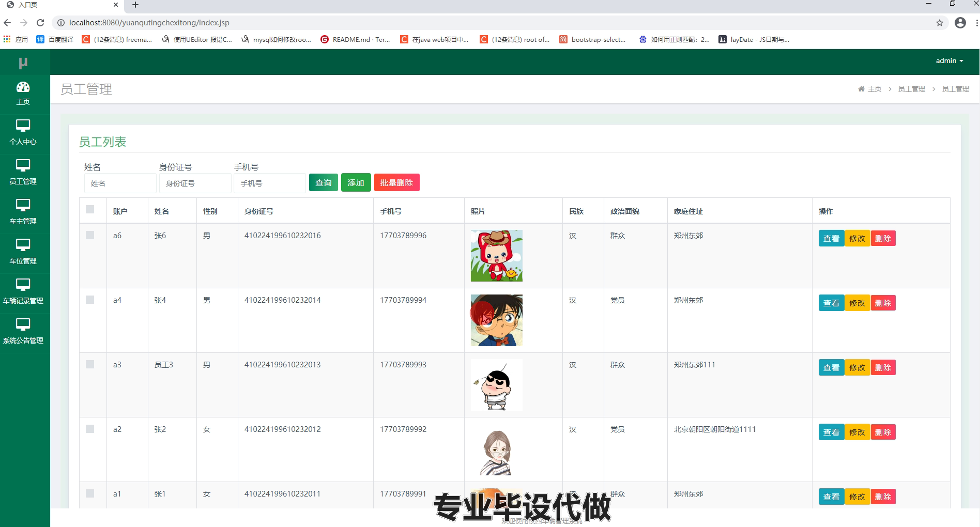Open the 在java web项目中 bookmark

click(435, 39)
